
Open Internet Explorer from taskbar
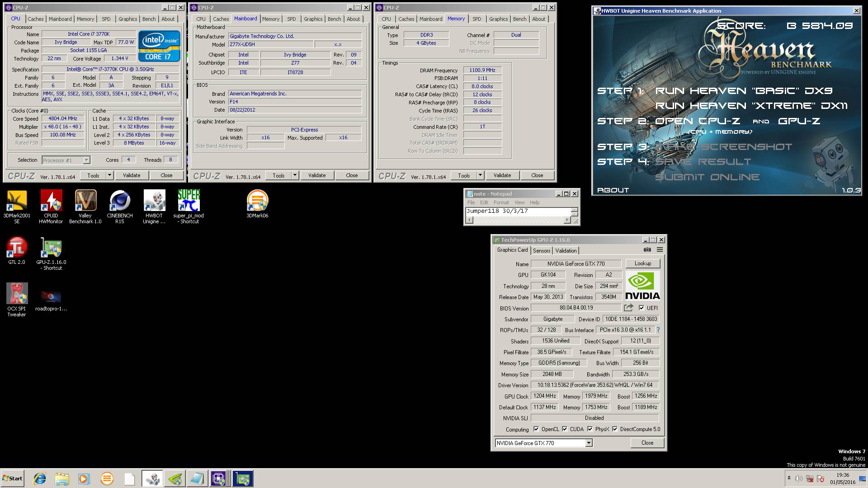pyautogui.click(x=40, y=479)
